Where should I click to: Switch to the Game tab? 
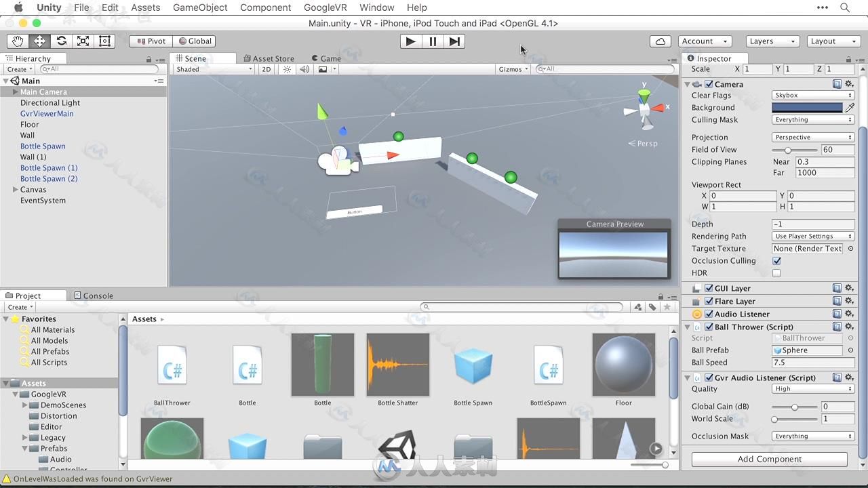326,58
